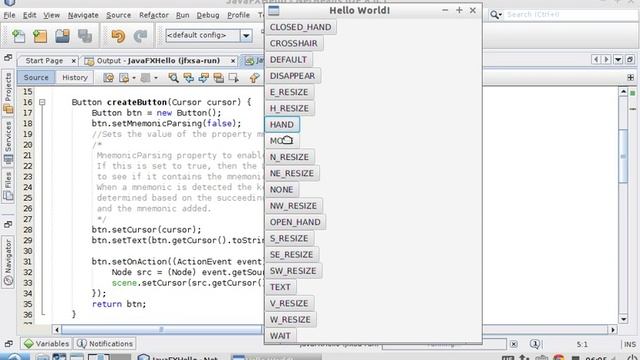Open the Notifications panel tab
The width and height of the screenshot is (640, 360).
(x=105, y=344)
